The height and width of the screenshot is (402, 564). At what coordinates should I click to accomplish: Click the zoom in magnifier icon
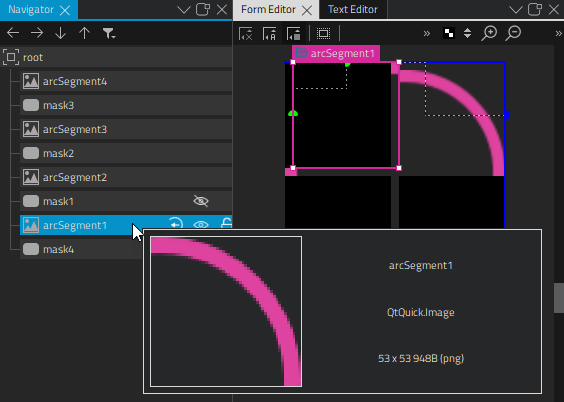point(489,33)
